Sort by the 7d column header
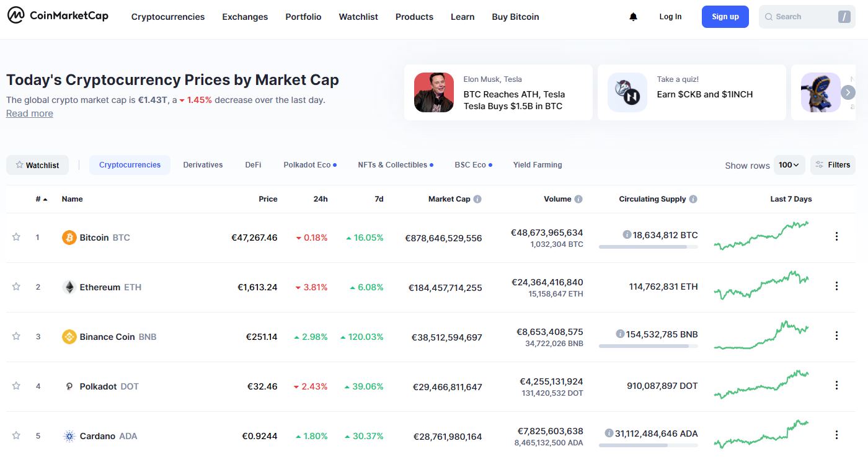The image size is (868, 459). 379,199
